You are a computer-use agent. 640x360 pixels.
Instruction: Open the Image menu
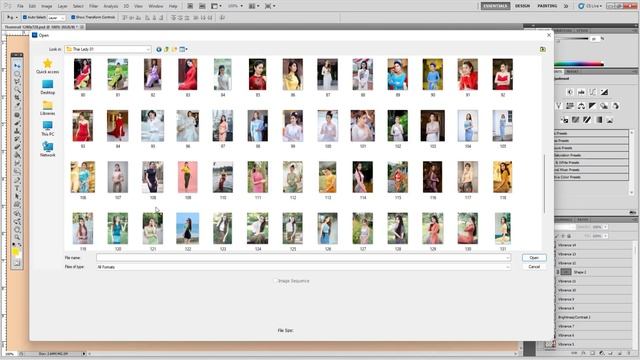point(47,7)
